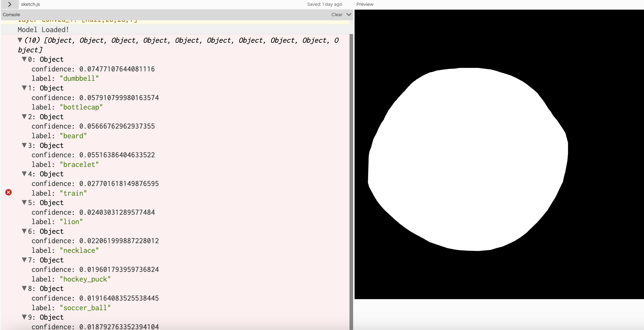This screenshot has width=644, height=330.
Task: Collapse the console panel chevron
Action: click(349, 14)
